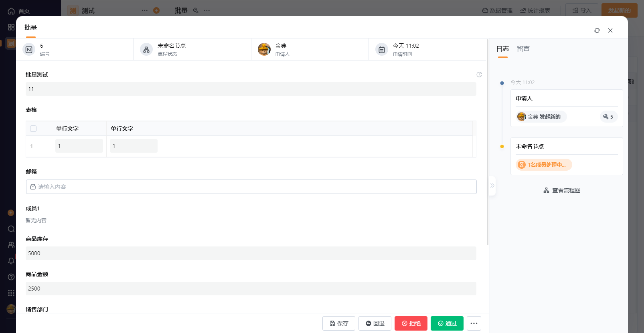Toggle the table header select-all checkbox
This screenshot has height=333, width=644.
(x=33, y=129)
